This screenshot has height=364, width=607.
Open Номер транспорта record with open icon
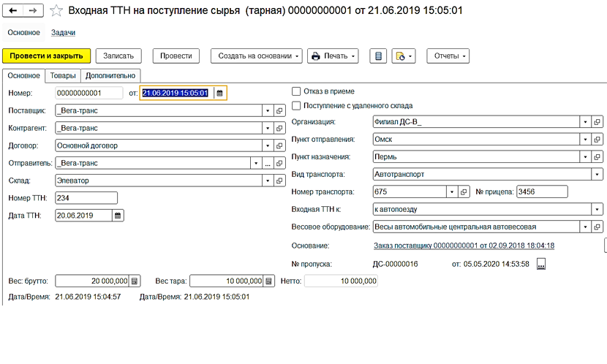pyautogui.click(x=464, y=192)
